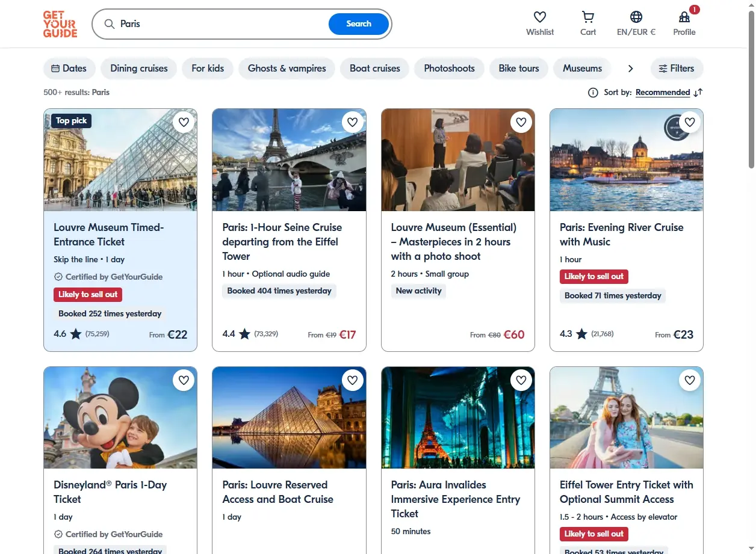The width and height of the screenshot is (756, 554).
Task: Open Disneyland Paris 1-Day Ticket title
Action: [x=110, y=492]
